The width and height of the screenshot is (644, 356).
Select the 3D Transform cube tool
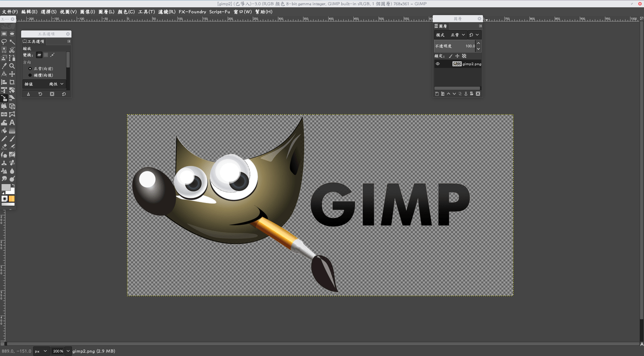12,106
